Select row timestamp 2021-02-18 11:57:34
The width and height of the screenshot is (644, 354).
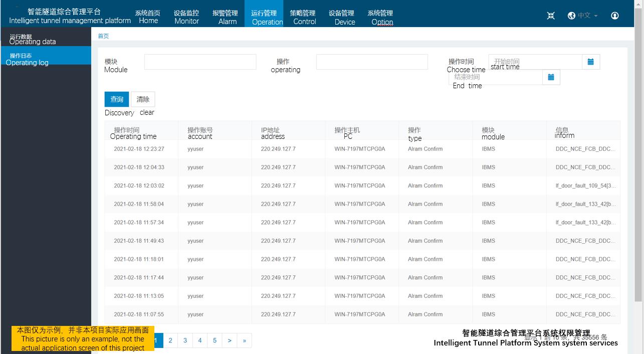[x=139, y=223]
